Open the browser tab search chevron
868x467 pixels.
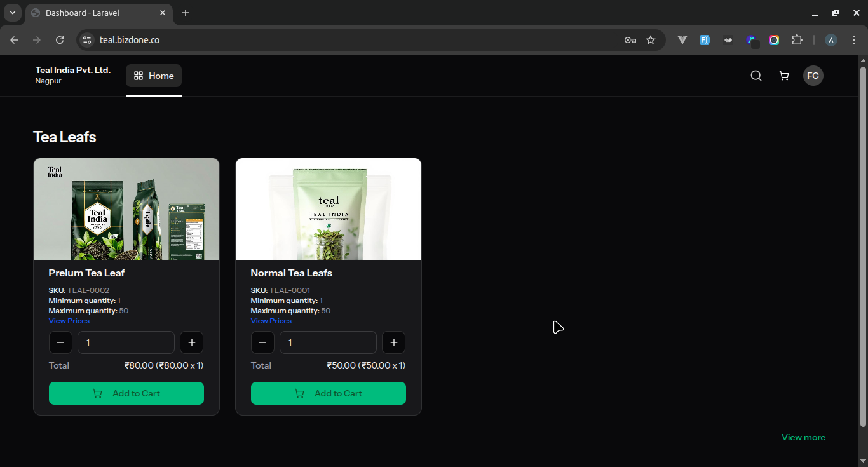click(12, 13)
